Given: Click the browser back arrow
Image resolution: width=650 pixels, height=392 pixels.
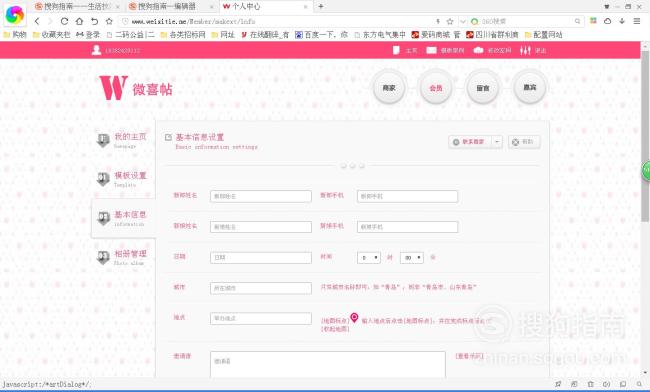Looking at the screenshot, I should coord(37,21).
